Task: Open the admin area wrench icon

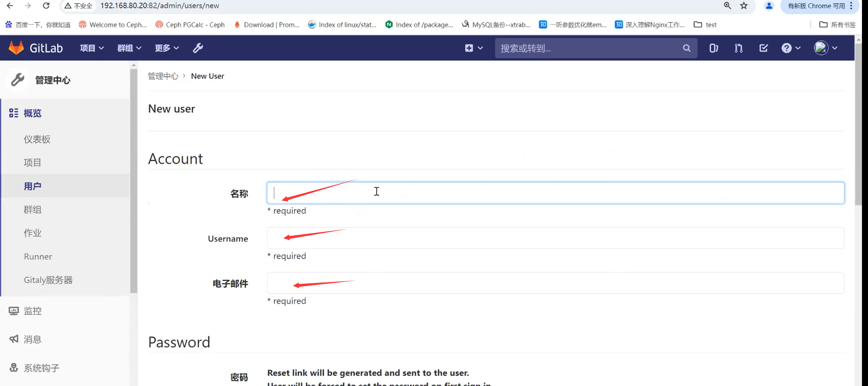Action: 198,48
